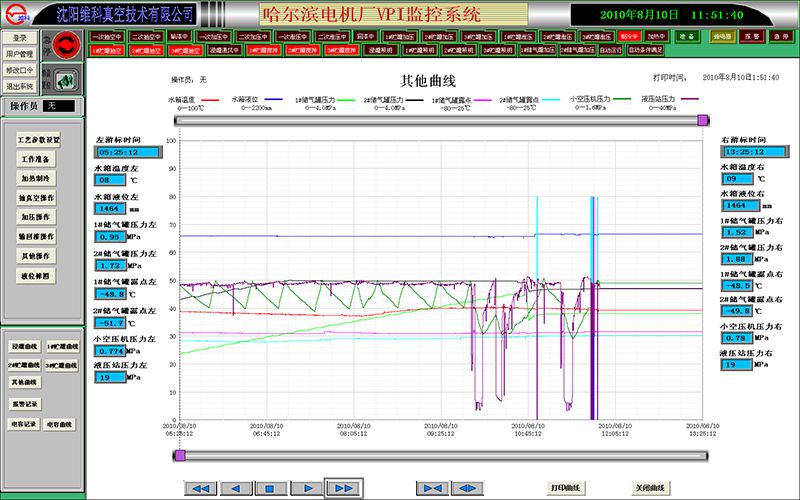Open 工艺参数设置 process parameter settings

(x=38, y=140)
